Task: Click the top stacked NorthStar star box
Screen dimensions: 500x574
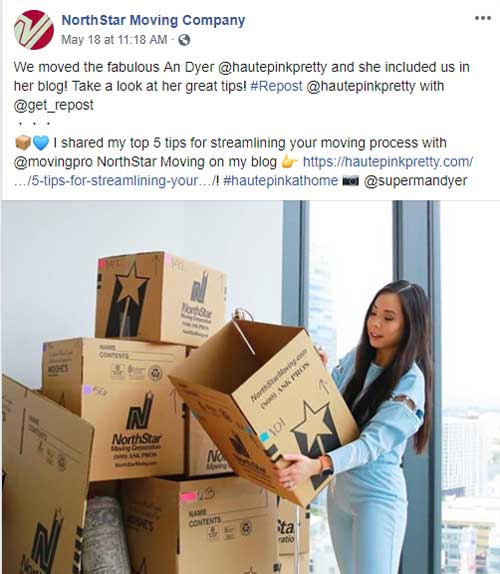Action: [160, 298]
